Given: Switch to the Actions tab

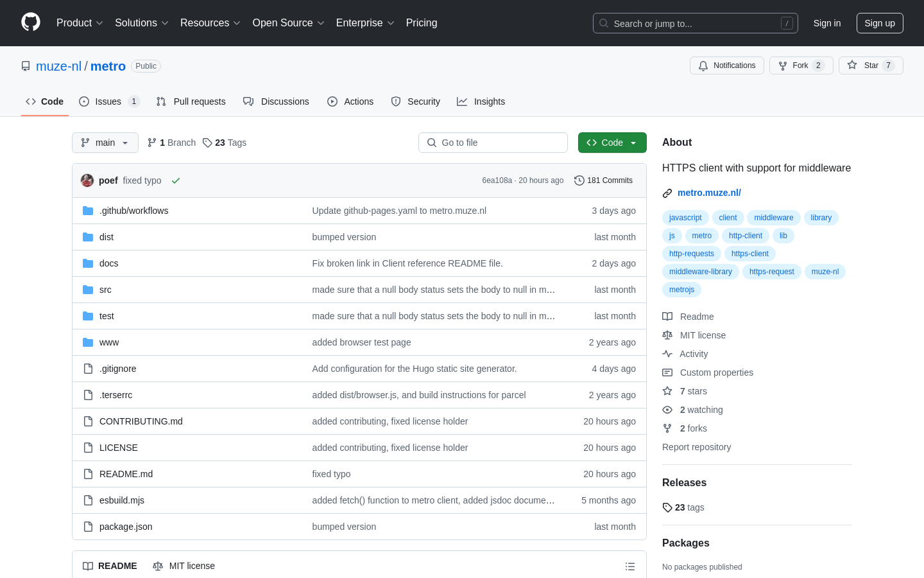Looking at the screenshot, I should [x=350, y=101].
